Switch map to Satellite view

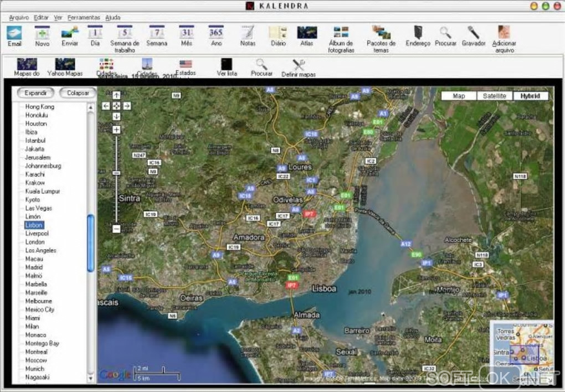coord(494,96)
